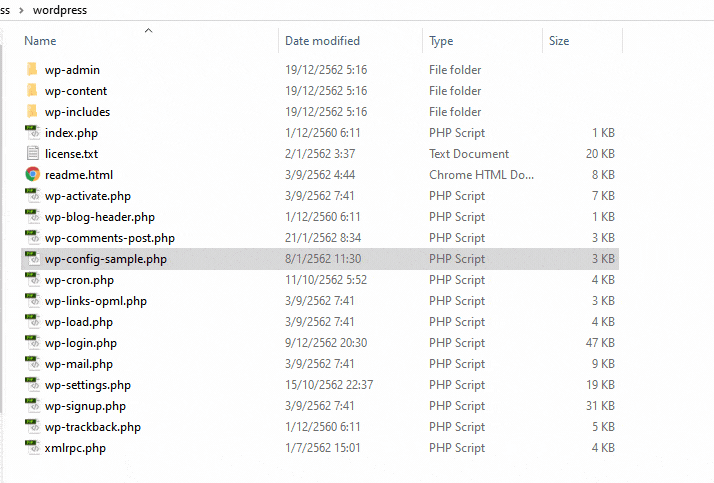Image resolution: width=714 pixels, height=483 pixels.
Task: Click the 47 KB size of wp-login.php
Action: click(600, 342)
